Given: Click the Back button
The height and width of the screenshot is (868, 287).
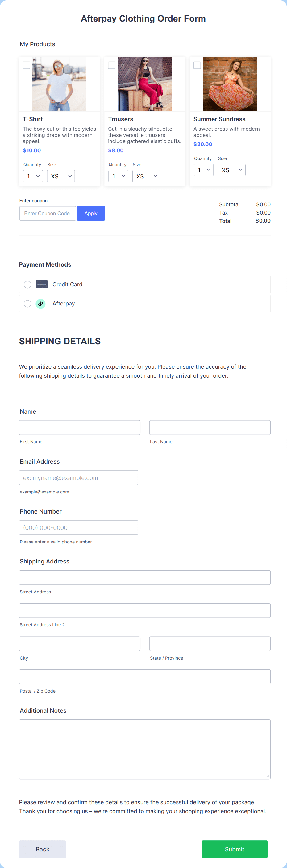Looking at the screenshot, I should coord(42,849).
